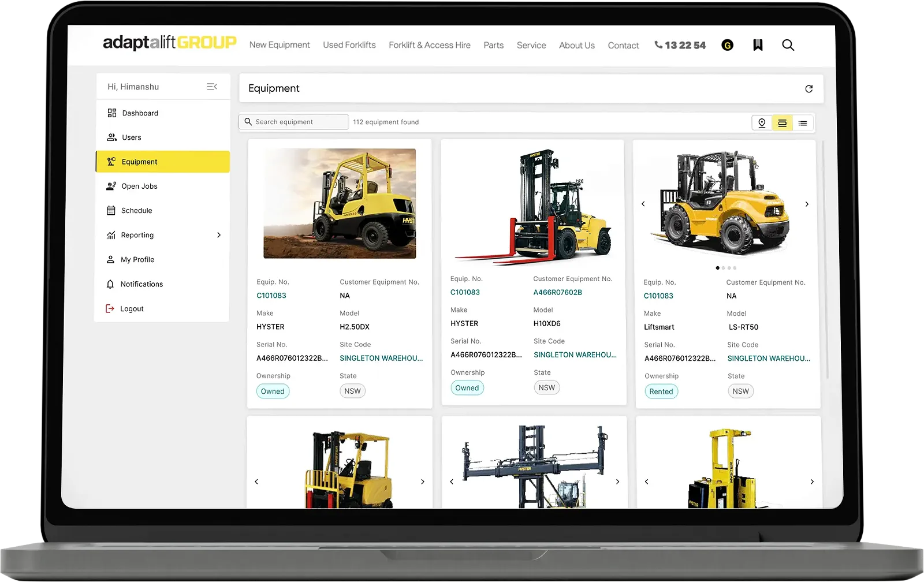Open New Equipment menu
The image size is (924, 582).
(x=280, y=45)
